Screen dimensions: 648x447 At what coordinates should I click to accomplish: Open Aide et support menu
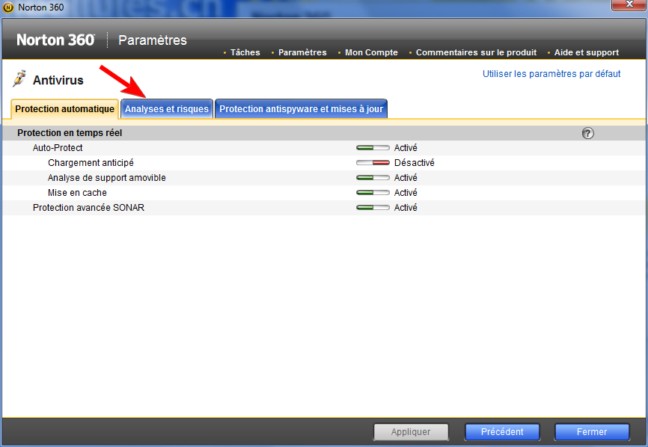(586, 52)
